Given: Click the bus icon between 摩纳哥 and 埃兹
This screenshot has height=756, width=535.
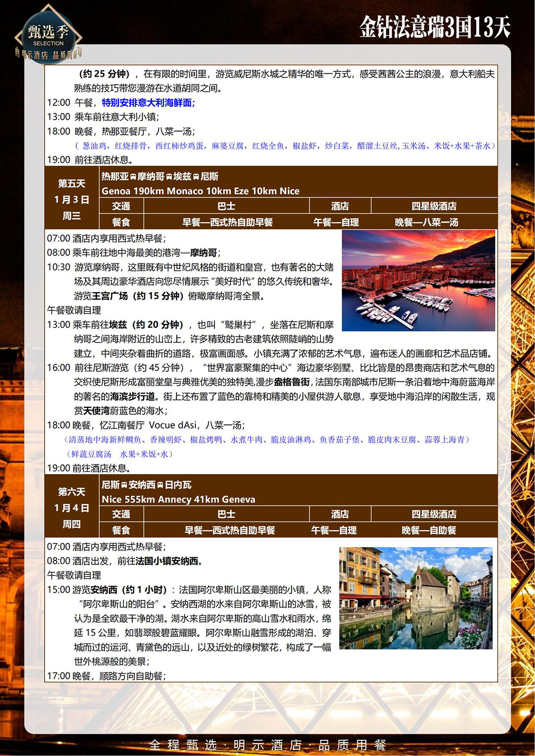Looking at the screenshot, I should 169,177.
